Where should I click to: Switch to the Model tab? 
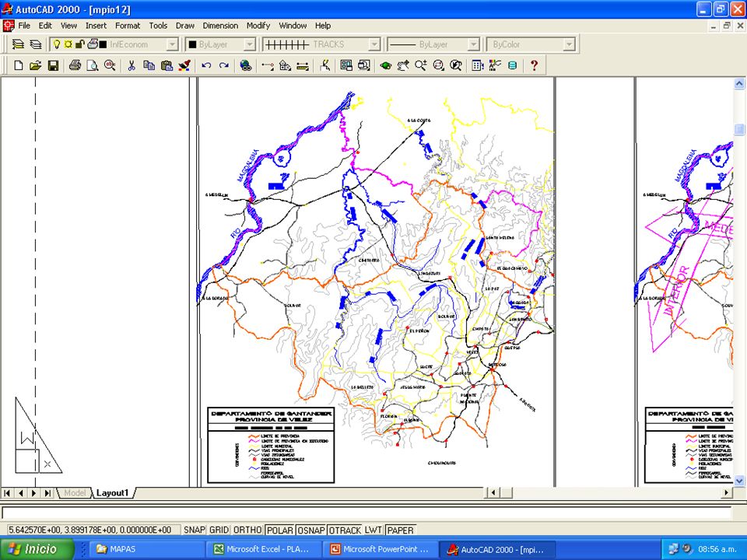coord(75,493)
